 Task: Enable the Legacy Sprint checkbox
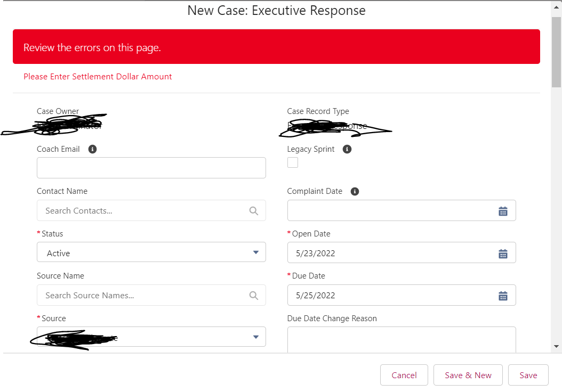pos(293,163)
